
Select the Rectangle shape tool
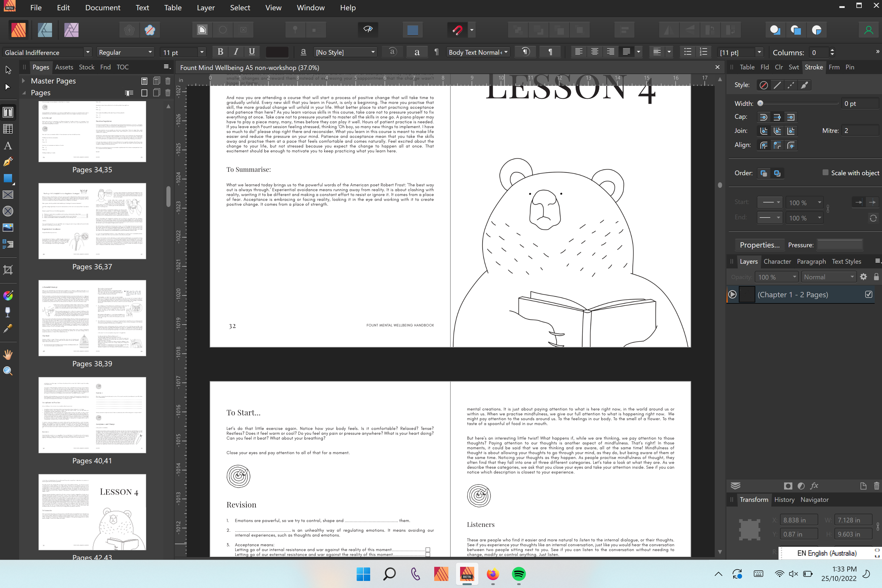tap(8, 178)
